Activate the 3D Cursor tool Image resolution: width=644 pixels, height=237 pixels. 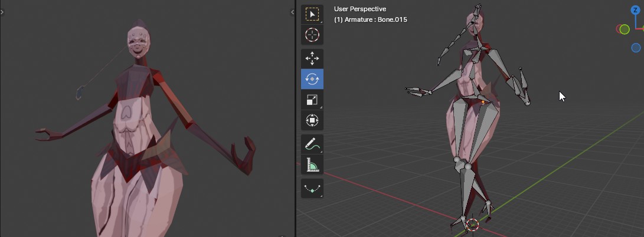click(312, 35)
